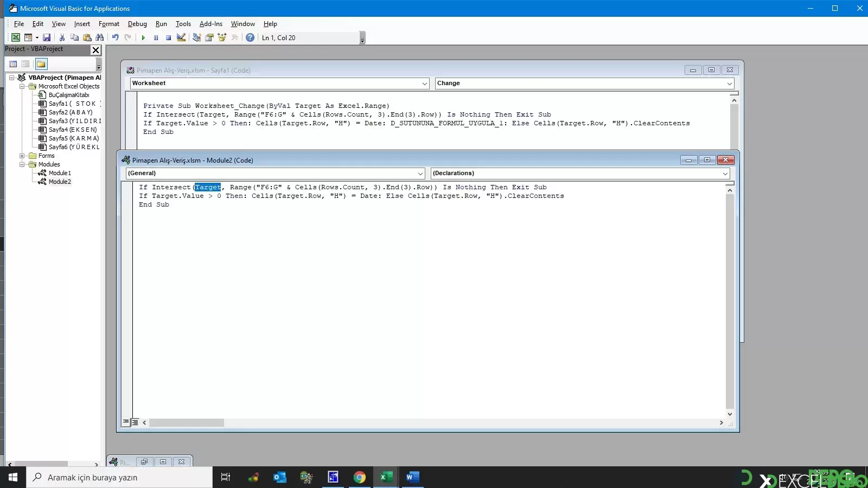868x488 pixels.
Task: Close the Project - VBAProject panel
Action: (x=96, y=50)
